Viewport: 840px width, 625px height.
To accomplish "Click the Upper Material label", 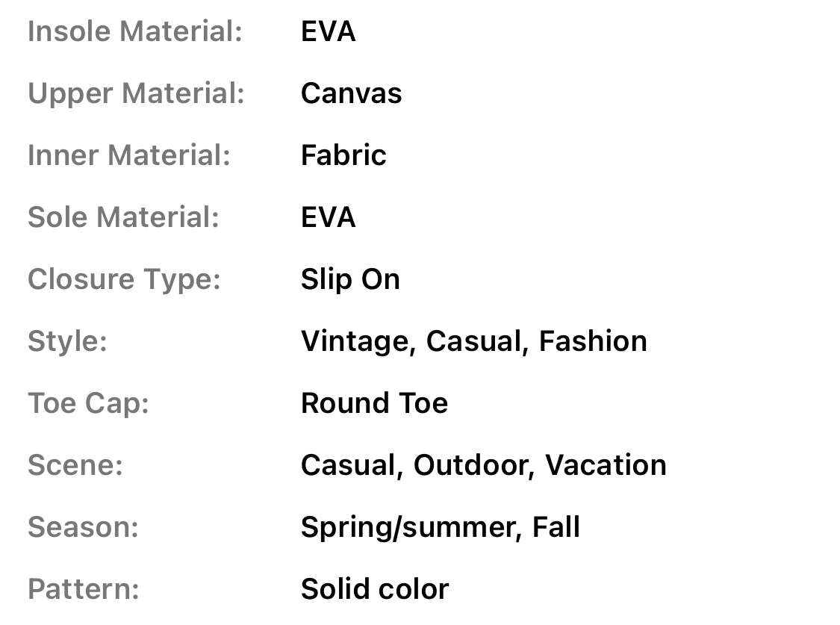I will point(136,93).
